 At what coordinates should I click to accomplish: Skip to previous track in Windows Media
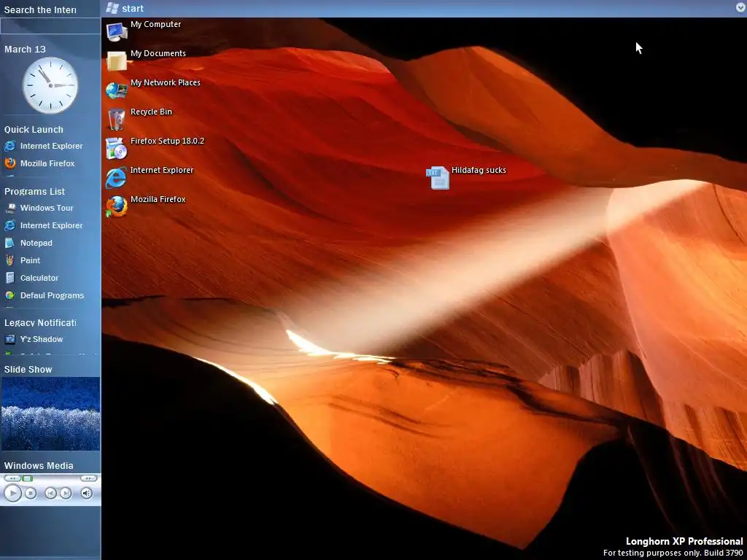pos(50,494)
